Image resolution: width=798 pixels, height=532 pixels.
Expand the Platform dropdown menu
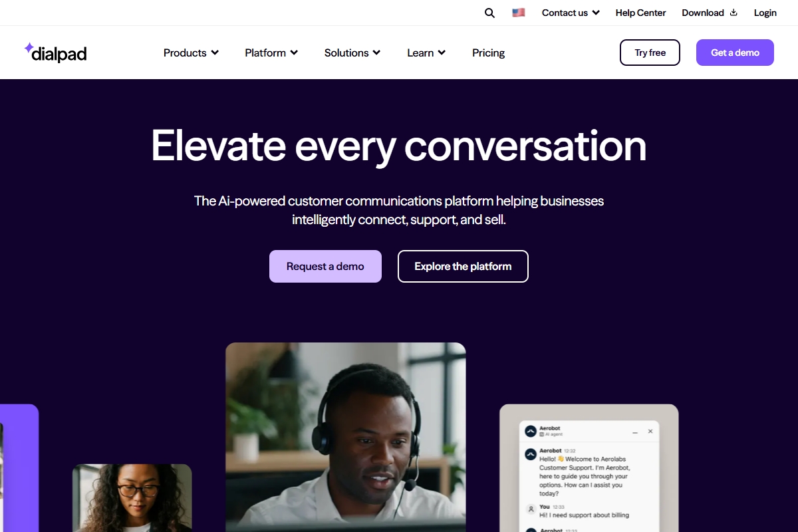point(271,53)
